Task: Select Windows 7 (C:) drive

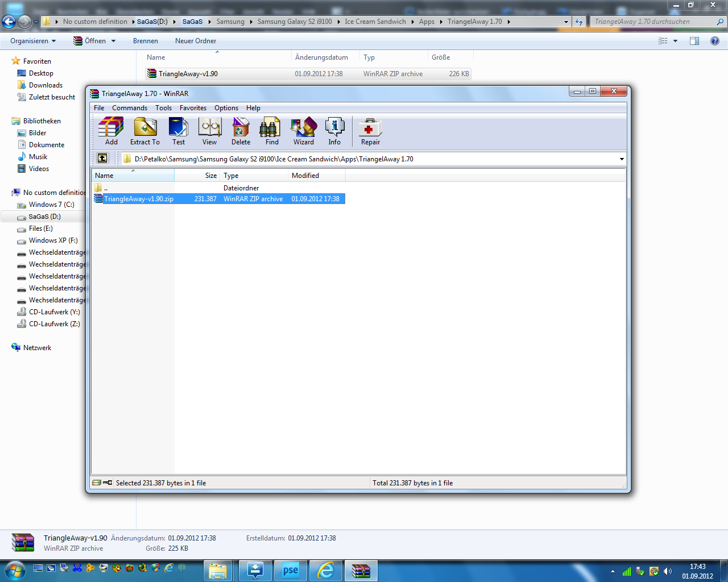Action: pos(51,205)
